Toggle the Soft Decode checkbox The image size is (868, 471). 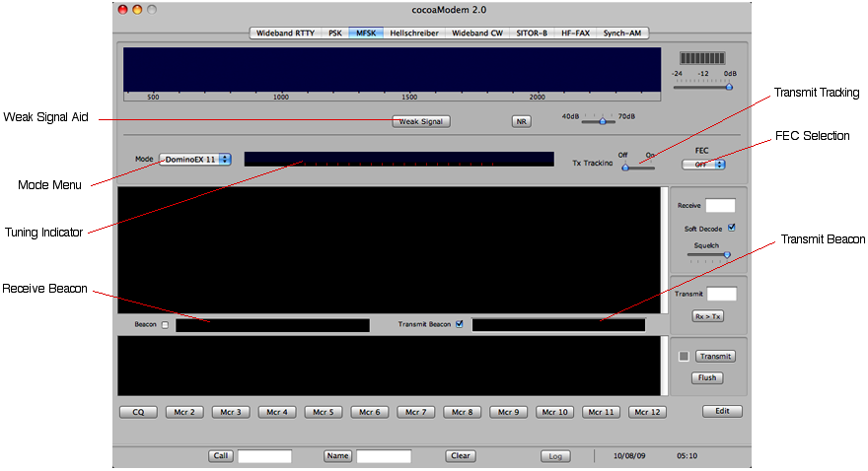(732, 228)
